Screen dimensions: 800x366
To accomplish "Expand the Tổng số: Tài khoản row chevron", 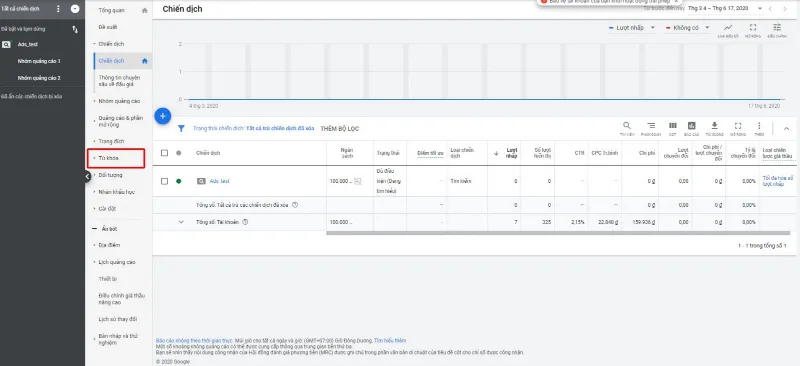I will coord(181,222).
